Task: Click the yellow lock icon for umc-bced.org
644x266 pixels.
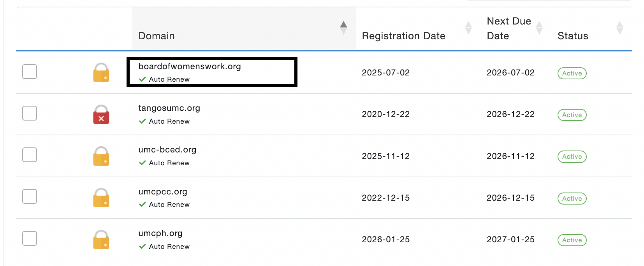Action: click(101, 156)
